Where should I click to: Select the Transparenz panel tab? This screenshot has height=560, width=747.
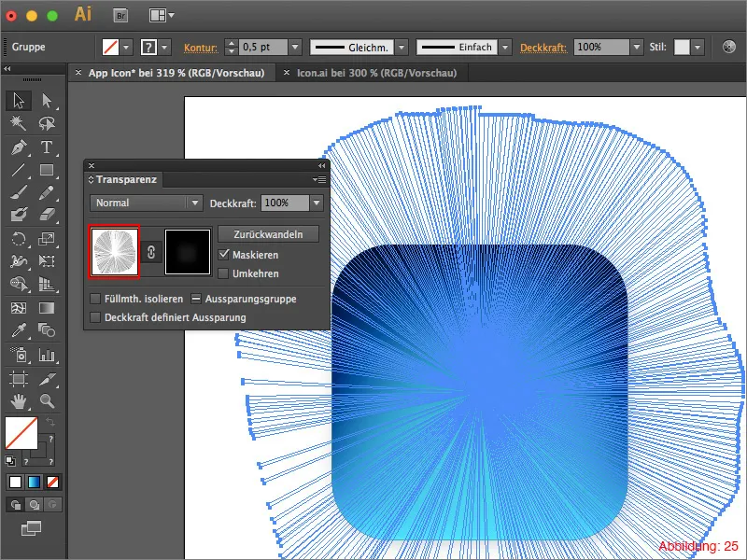pyautogui.click(x=122, y=179)
